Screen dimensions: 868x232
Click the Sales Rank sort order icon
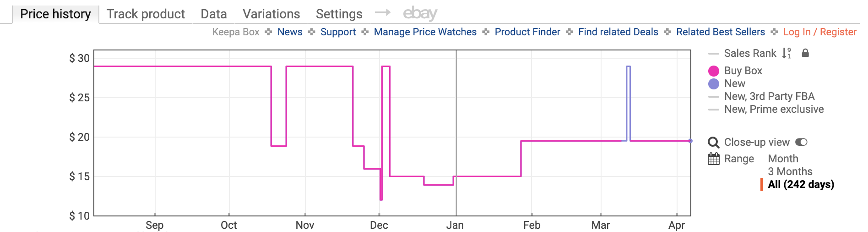point(787,53)
